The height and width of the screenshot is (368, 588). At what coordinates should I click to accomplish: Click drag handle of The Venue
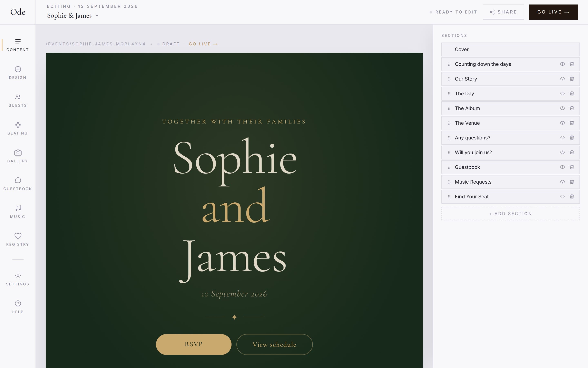[x=449, y=123]
